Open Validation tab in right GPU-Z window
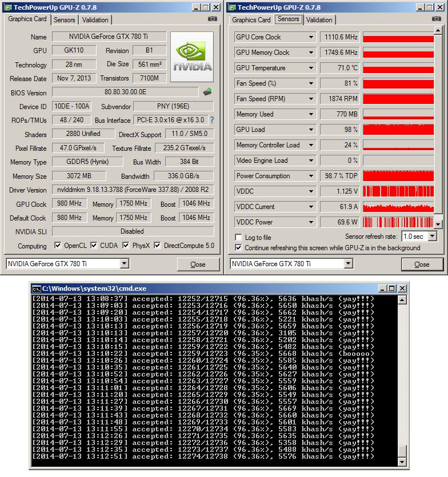Image resolution: width=448 pixels, height=477 pixels. tap(319, 20)
